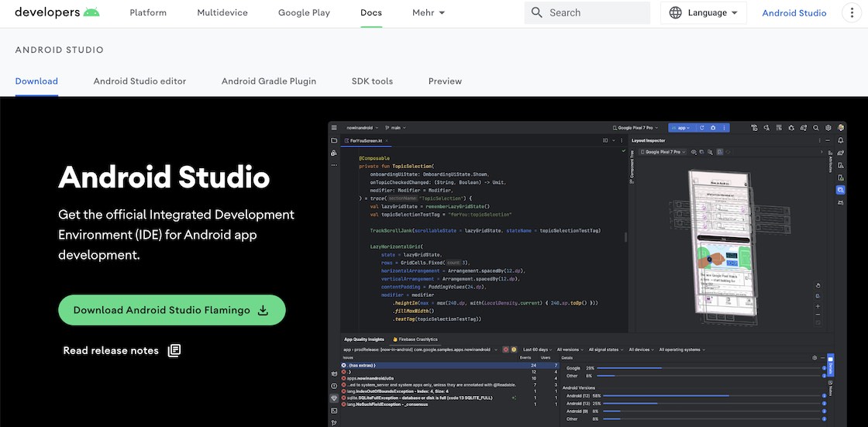The width and height of the screenshot is (868, 427).
Task: Click the Google 29% progress bar in Details
Action: [710, 368]
